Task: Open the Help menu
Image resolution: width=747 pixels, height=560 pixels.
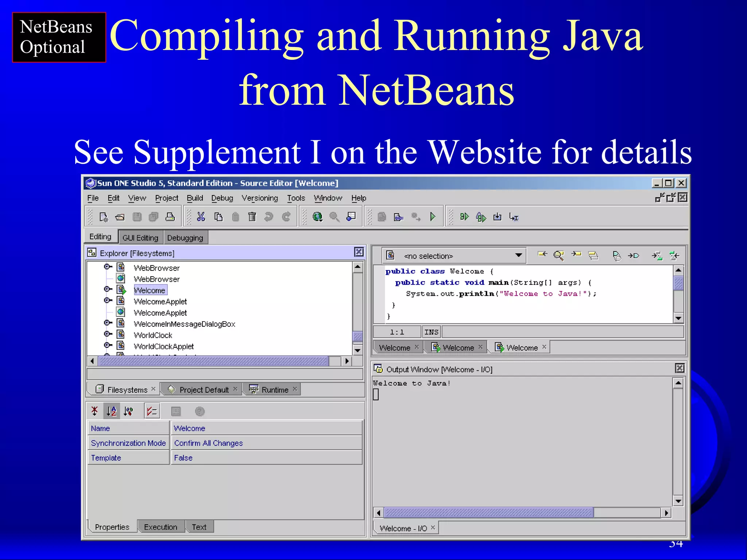Action: 359,198
